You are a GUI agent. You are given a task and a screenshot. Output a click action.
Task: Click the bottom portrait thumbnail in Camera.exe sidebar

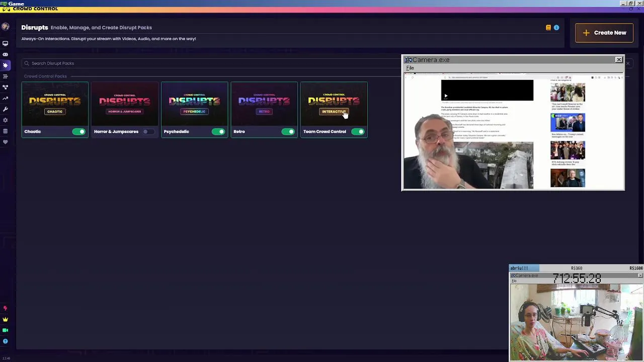point(568,178)
